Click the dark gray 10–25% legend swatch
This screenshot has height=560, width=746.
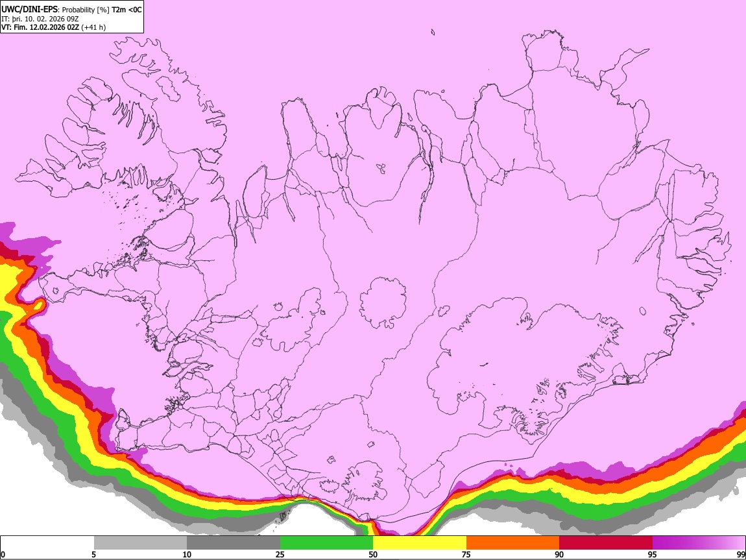234,543
